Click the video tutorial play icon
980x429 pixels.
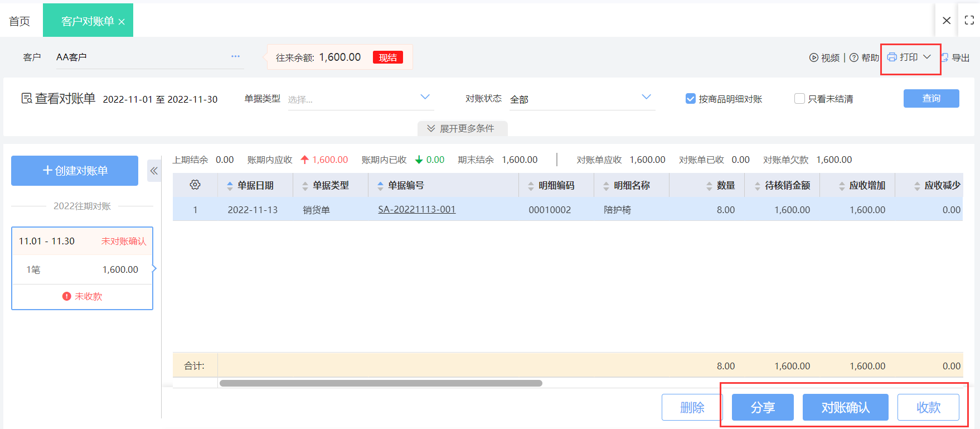tap(813, 57)
